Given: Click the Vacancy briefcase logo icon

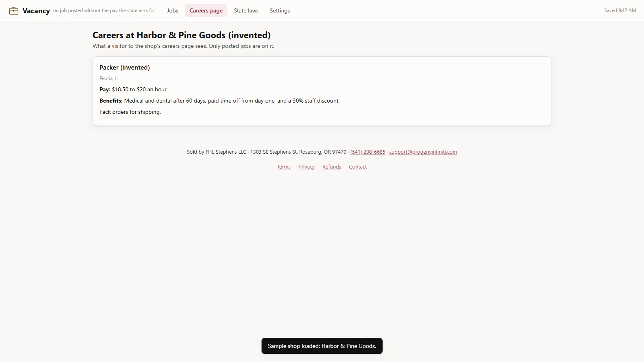Looking at the screenshot, I should tap(14, 11).
